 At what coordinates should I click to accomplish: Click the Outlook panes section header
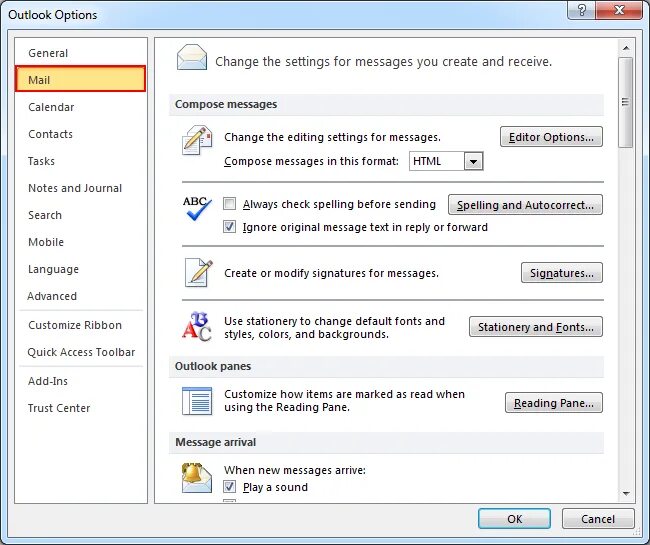tap(386, 366)
